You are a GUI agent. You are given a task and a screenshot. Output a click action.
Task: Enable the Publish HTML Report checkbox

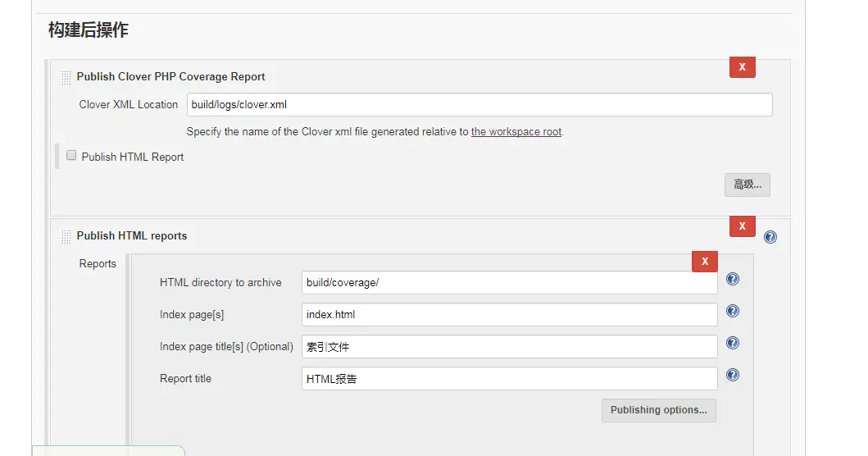71,156
